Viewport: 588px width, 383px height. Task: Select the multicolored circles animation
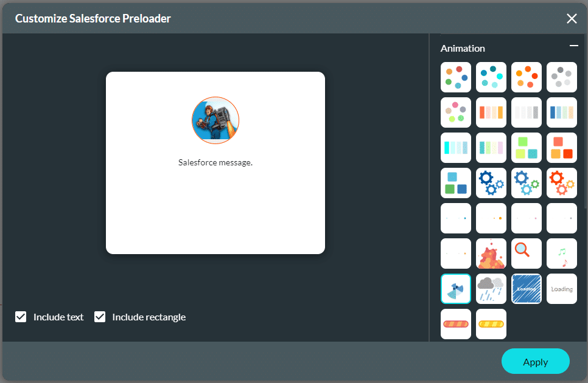[455, 77]
